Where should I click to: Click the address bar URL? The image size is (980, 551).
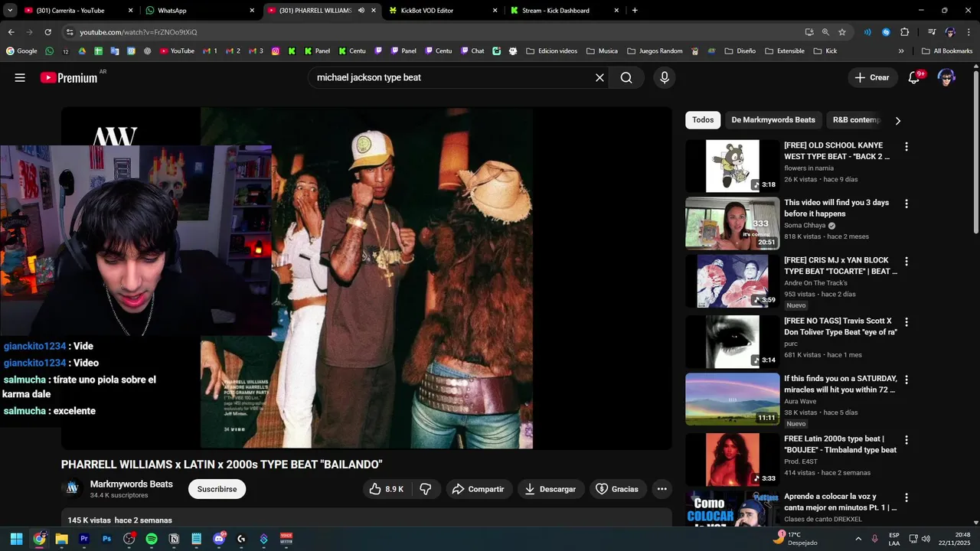(x=139, y=32)
